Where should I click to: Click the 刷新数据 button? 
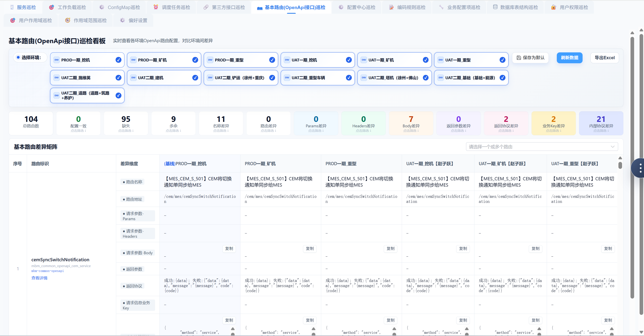tap(569, 58)
